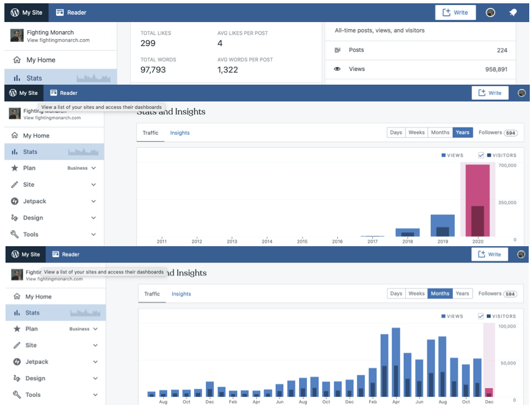Viewport: 532px width, 405px height.
Task: Expand the Design section in the middle sidebar
Action: tap(94, 218)
